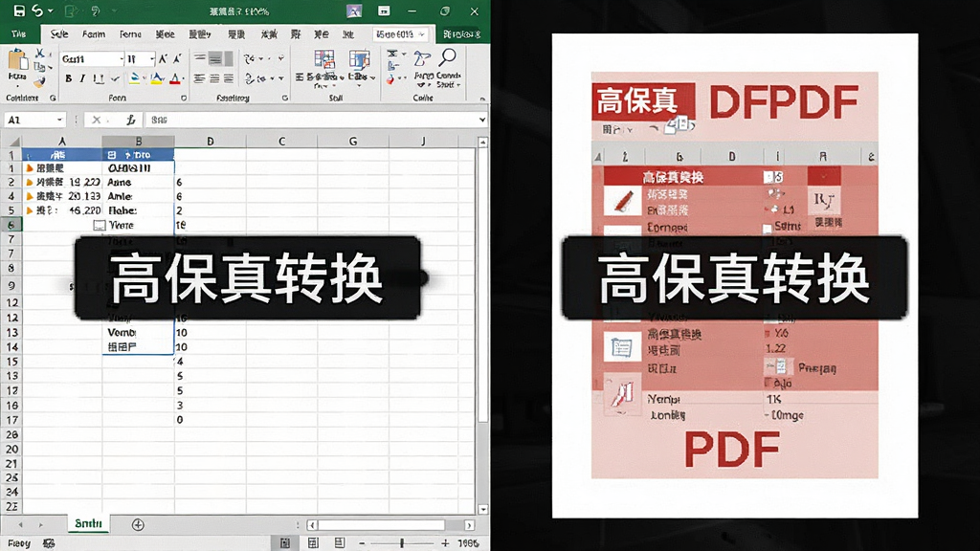This screenshot has height=551, width=980.
Task: Click the Copy icon in the clipboard group
Action: (x=40, y=67)
